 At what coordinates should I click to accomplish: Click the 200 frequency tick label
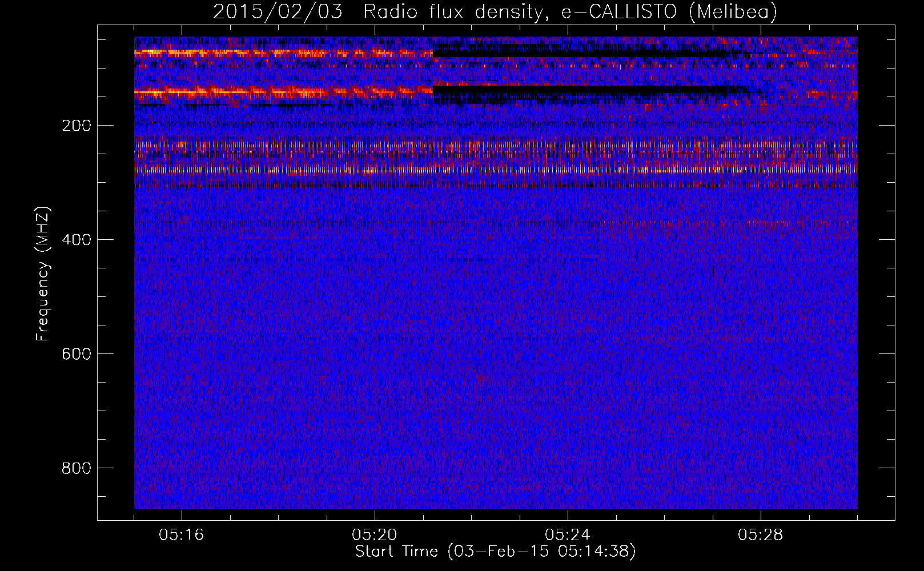[x=76, y=126]
